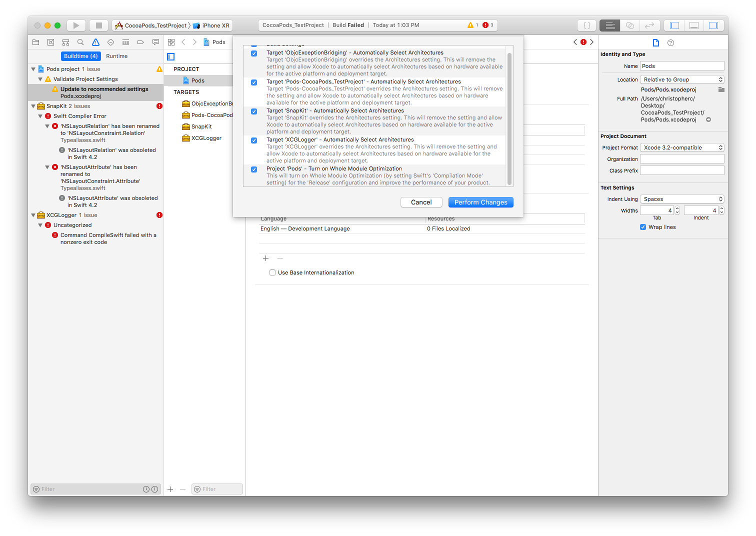This screenshot has width=756, height=536.
Task: Open the Breakpoint navigator
Action: (140, 42)
